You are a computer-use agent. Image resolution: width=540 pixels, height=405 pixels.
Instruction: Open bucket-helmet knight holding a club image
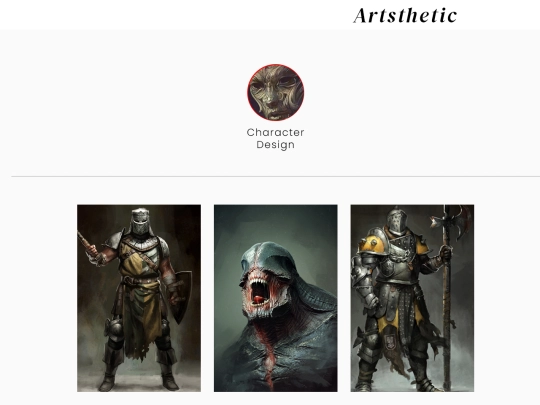tap(139, 298)
